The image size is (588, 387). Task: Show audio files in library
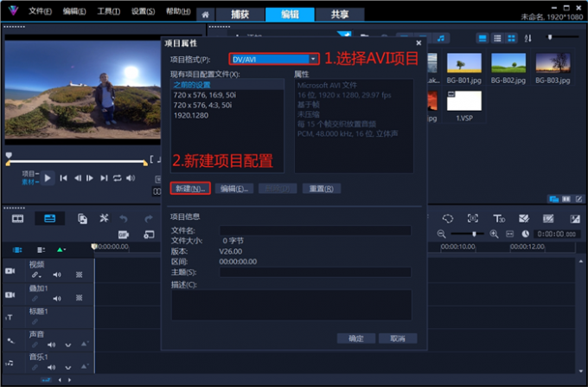pos(441,38)
